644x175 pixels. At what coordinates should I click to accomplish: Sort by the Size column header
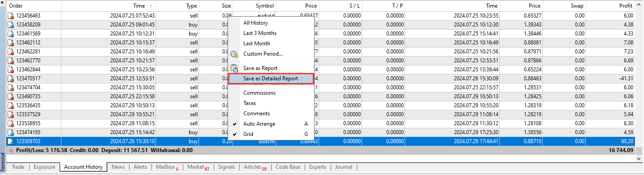click(x=216, y=6)
